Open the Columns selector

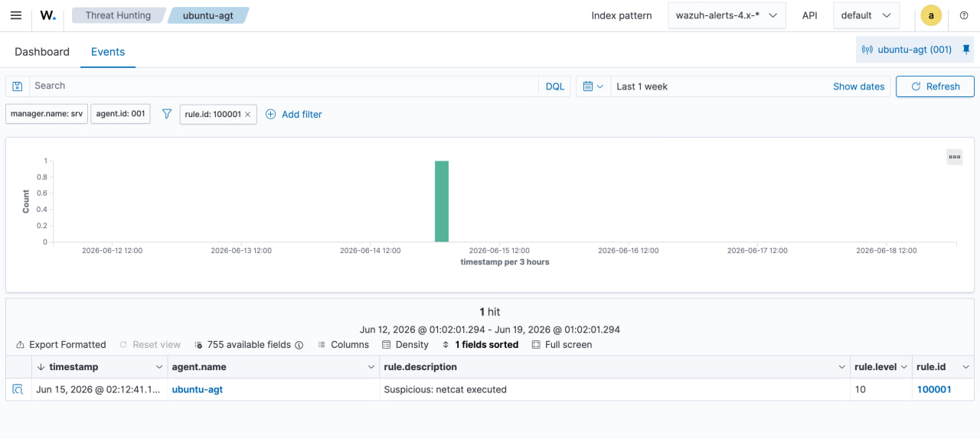tap(343, 345)
